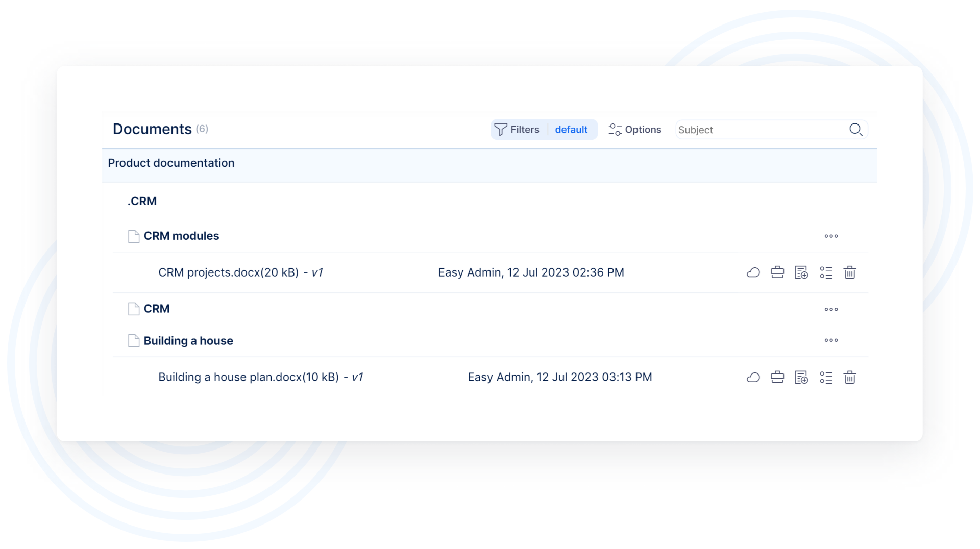Click add-document icon on Building a house plan row
Image resolution: width=980 pixels, height=549 pixels.
pos(801,378)
